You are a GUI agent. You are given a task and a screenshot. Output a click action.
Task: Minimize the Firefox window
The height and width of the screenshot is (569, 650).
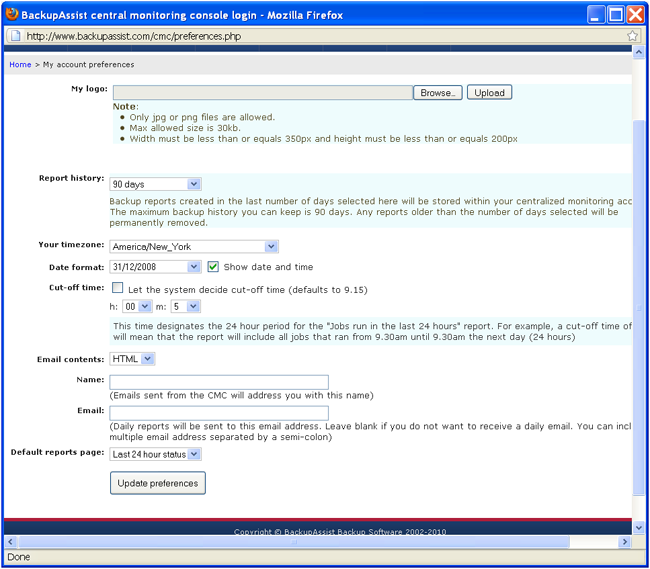[x=596, y=15]
